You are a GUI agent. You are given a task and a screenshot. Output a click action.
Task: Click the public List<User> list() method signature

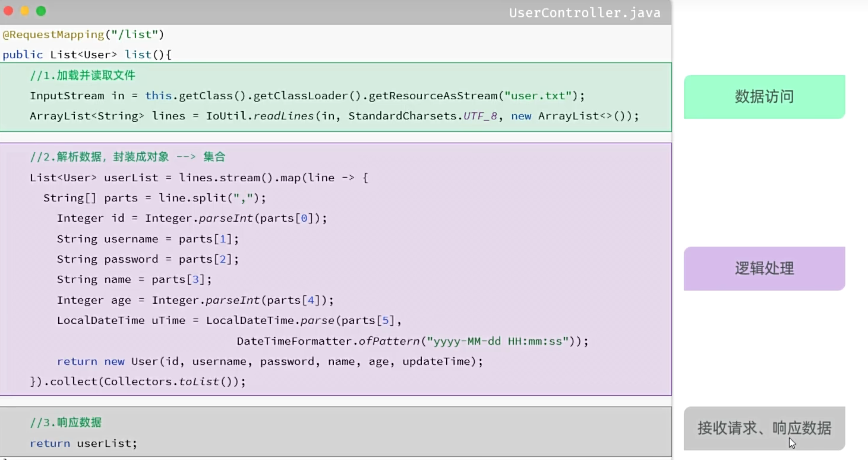tap(87, 55)
